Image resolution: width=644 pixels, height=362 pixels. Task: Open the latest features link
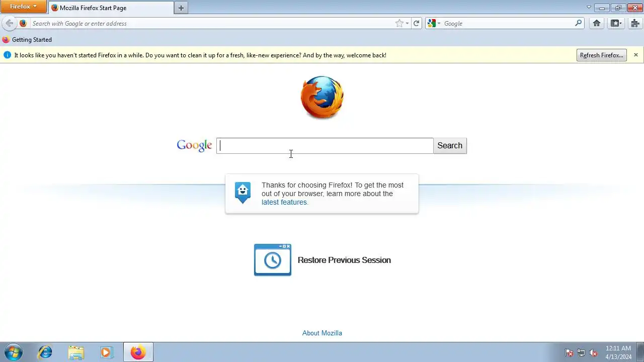(284, 202)
